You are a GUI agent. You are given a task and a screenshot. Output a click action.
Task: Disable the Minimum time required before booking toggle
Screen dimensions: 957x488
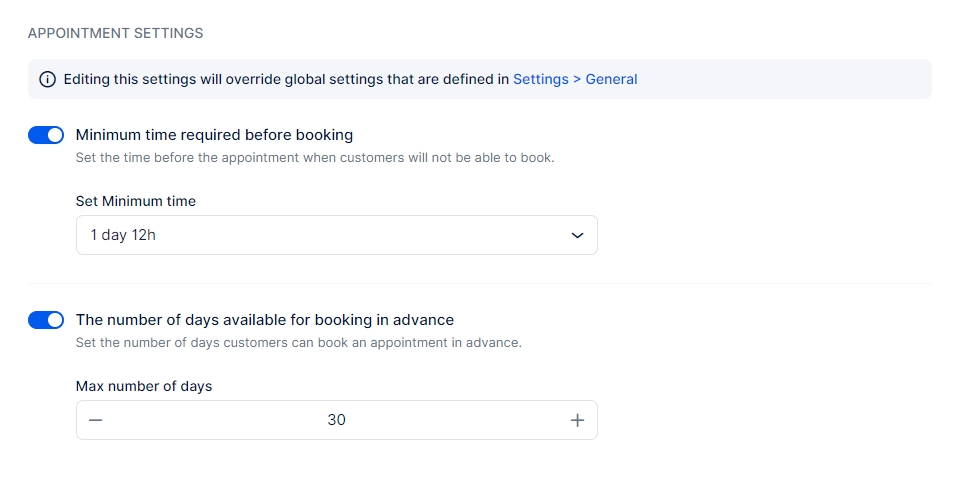[46, 135]
